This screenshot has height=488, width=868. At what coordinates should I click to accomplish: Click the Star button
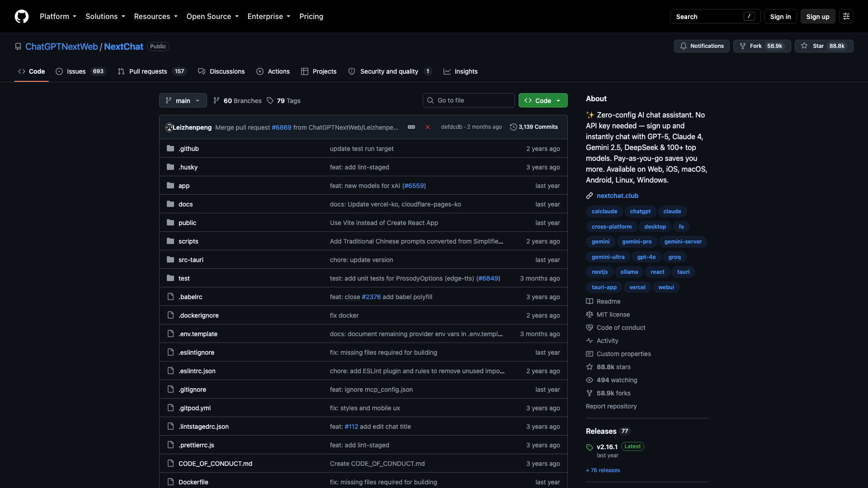point(824,46)
